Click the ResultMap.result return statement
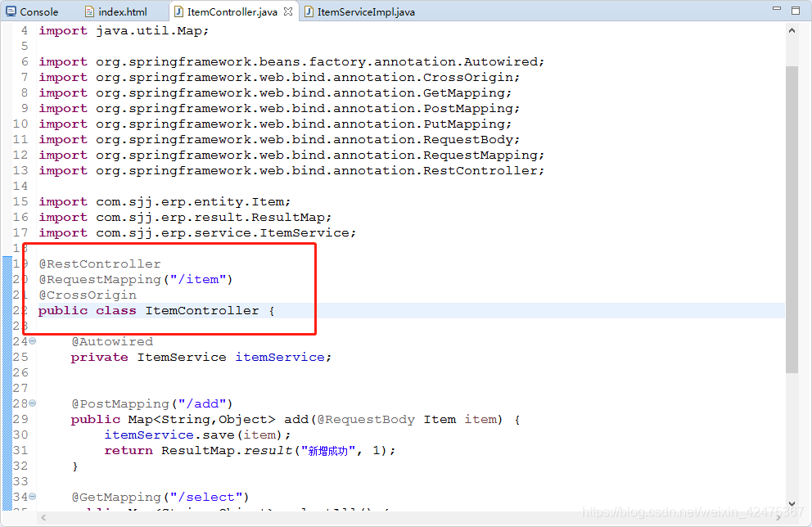Image resolution: width=812 pixels, height=527 pixels. point(250,450)
